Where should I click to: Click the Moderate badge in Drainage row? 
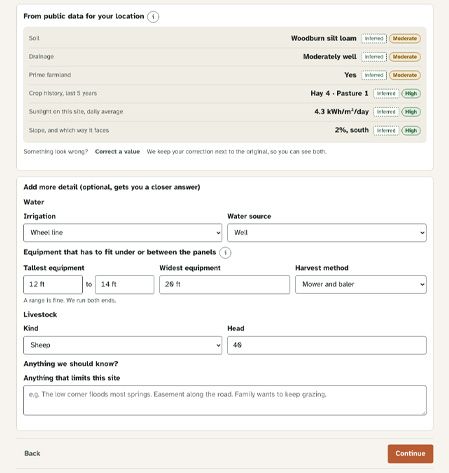click(x=405, y=57)
